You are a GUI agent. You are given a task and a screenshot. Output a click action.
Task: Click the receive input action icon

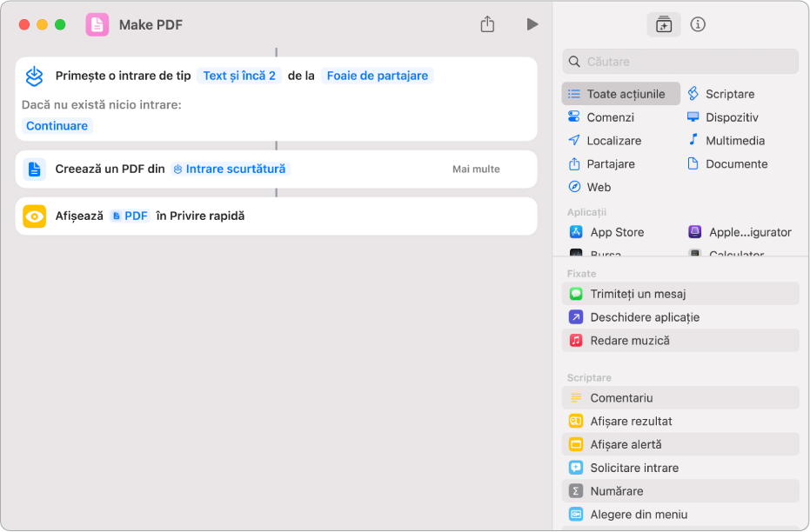[35, 76]
